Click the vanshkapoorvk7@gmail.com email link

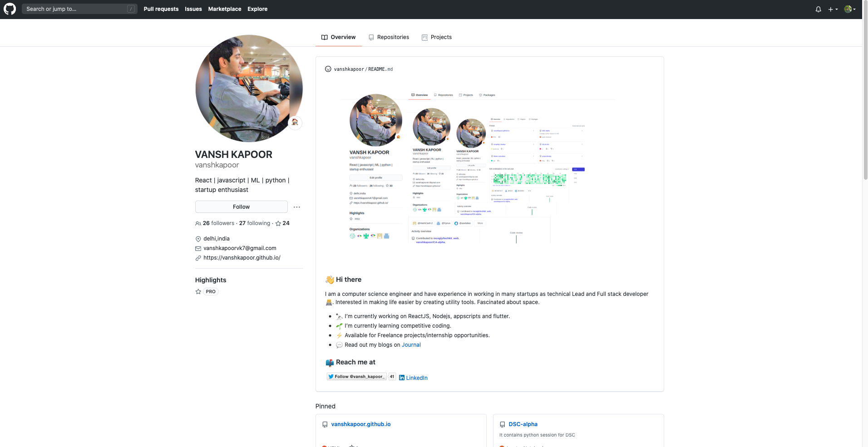[x=240, y=248]
